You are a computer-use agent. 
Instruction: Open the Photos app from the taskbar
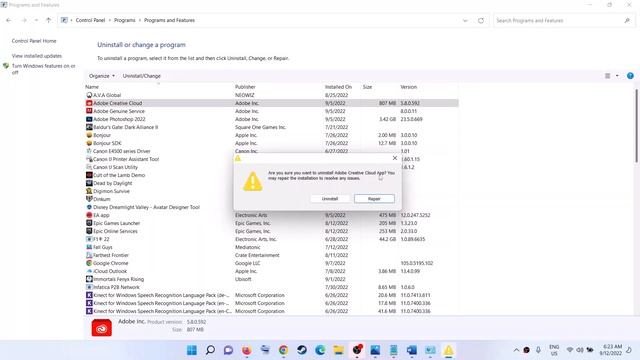click(x=375, y=350)
